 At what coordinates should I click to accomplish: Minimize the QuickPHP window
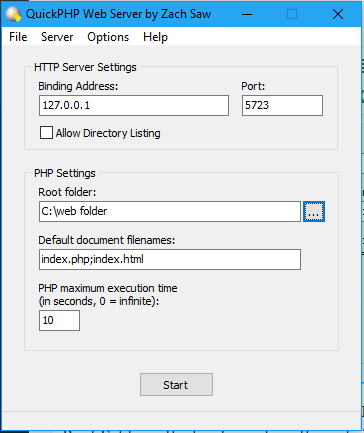pos(247,14)
